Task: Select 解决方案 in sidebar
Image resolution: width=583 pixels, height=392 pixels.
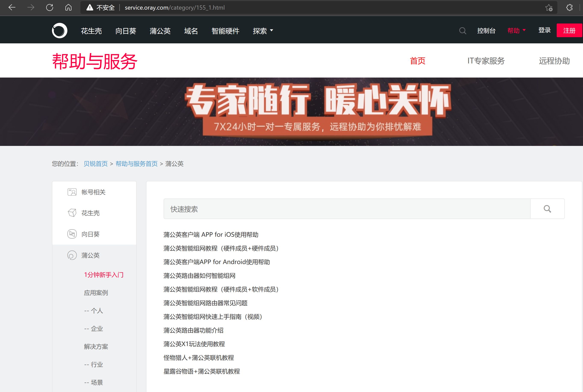Action: (96, 347)
